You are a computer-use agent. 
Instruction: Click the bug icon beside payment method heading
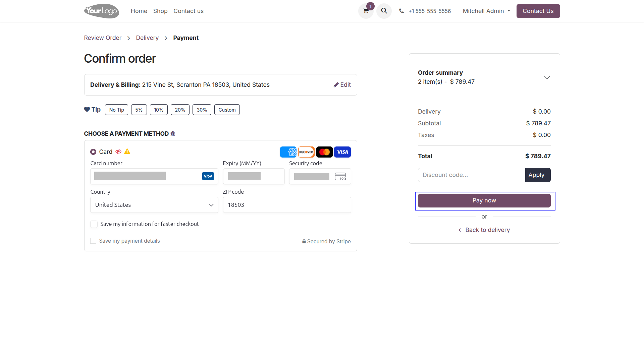click(x=173, y=134)
